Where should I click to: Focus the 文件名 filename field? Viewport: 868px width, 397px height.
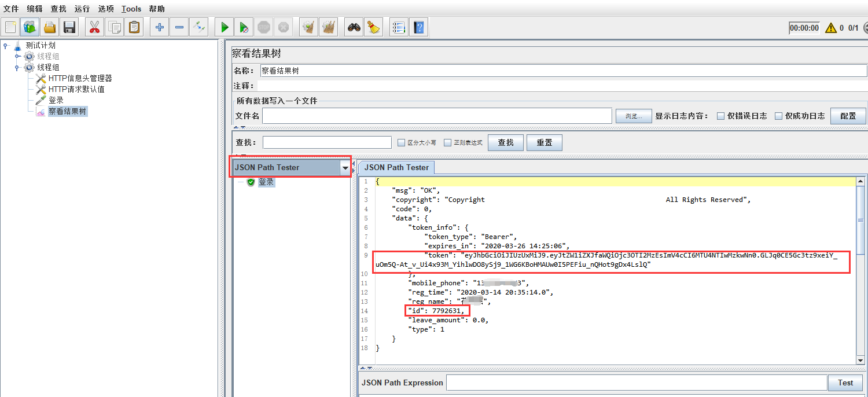point(437,116)
